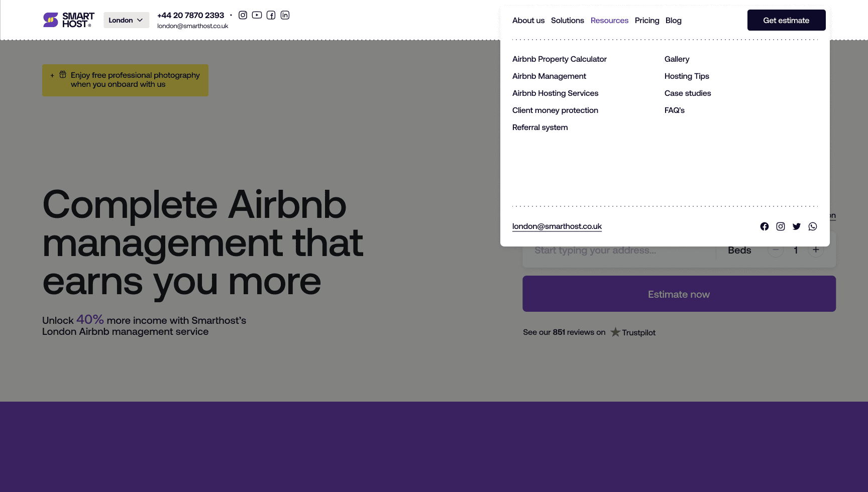Click the free professional photography banner
This screenshot has height=492, width=868.
[125, 80]
